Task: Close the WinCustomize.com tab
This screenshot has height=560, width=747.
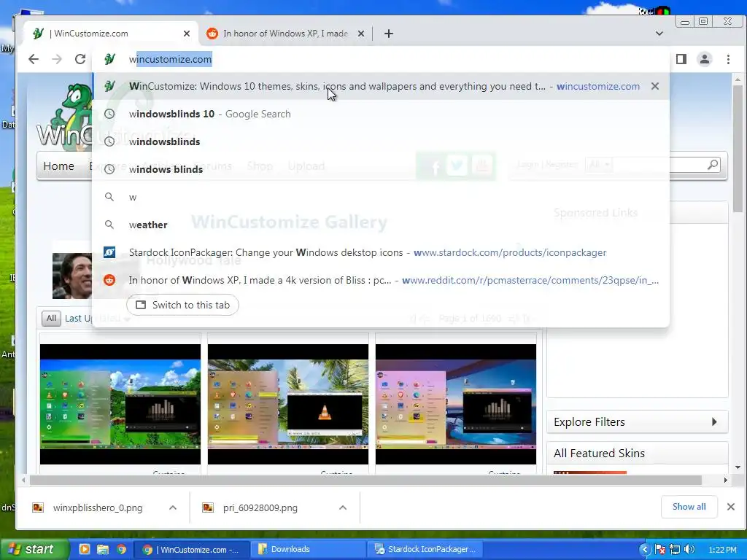Action: [x=187, y=34]
